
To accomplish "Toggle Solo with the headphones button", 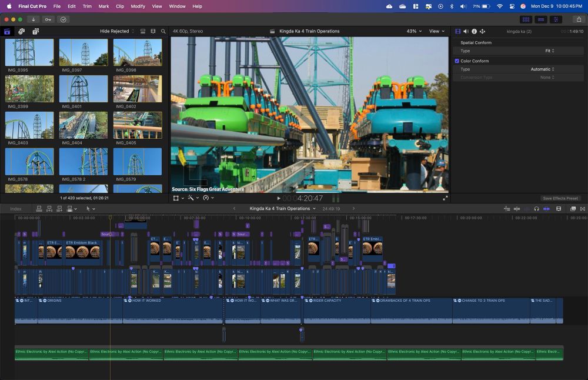I will click(536, 209).
